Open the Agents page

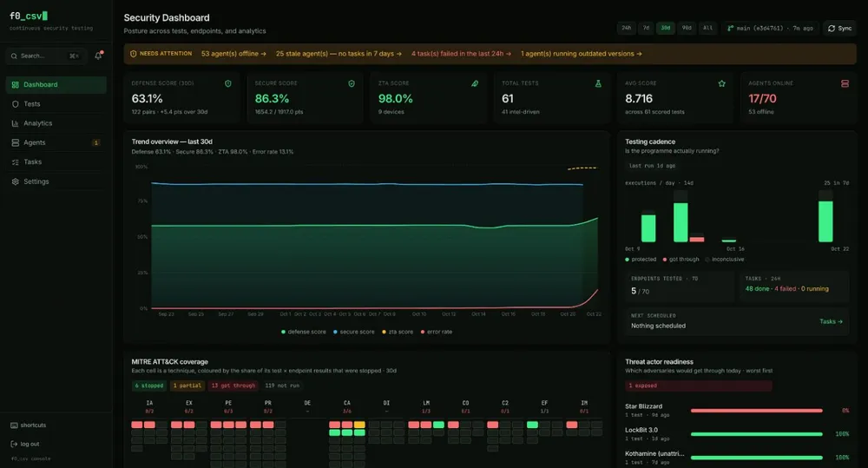click(x=56, y=143)
